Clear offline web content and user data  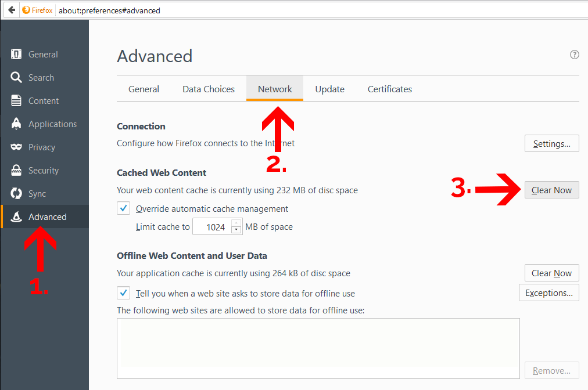(551, 273)
